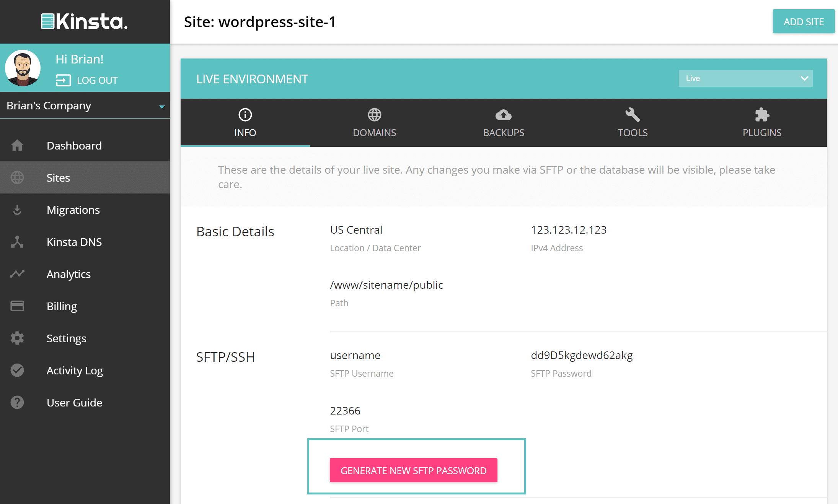
Task: Switch to the Domains tab
Action: [374, 122]
